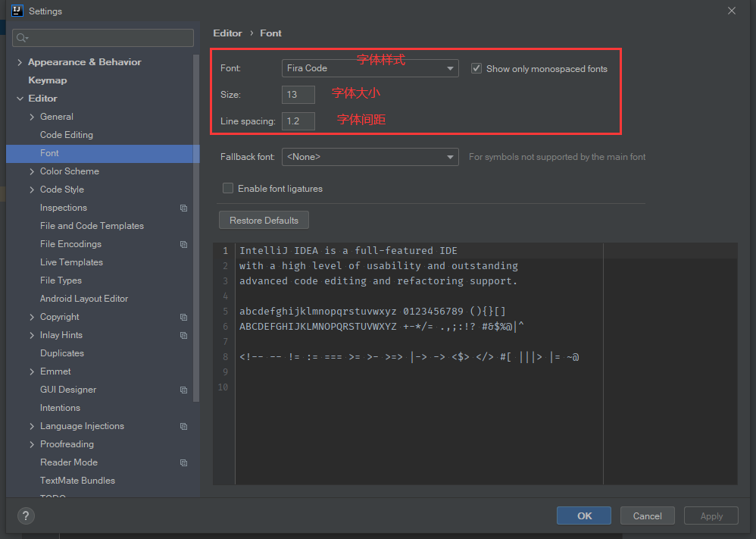
Task: Expand the Inlay Hints node arrow
Action: (32, 335)
